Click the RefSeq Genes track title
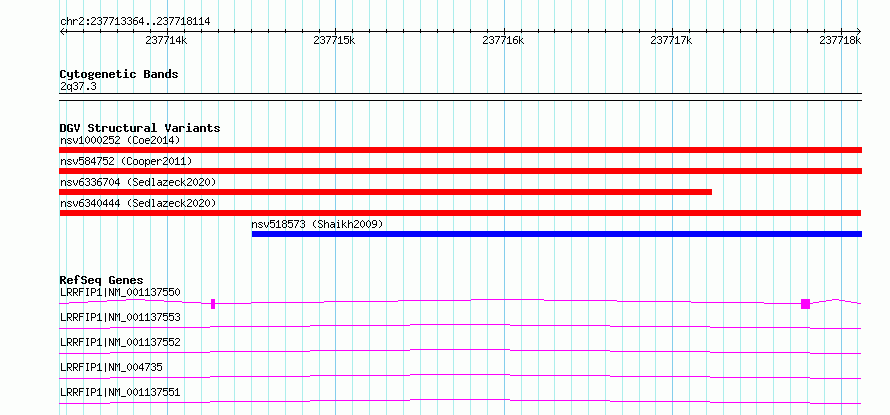The width and height of the screenshot is (890, 415). [x=101, y=280]
